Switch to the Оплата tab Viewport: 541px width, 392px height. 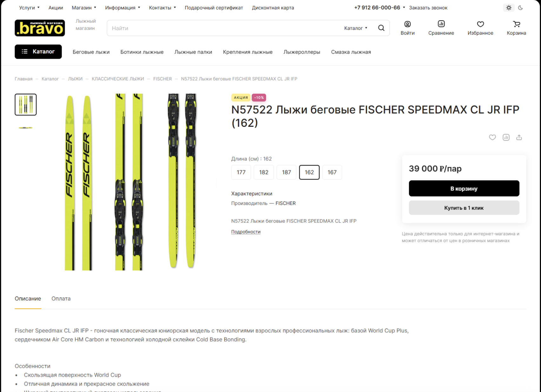pyautogui.click(x=61, y=299)
